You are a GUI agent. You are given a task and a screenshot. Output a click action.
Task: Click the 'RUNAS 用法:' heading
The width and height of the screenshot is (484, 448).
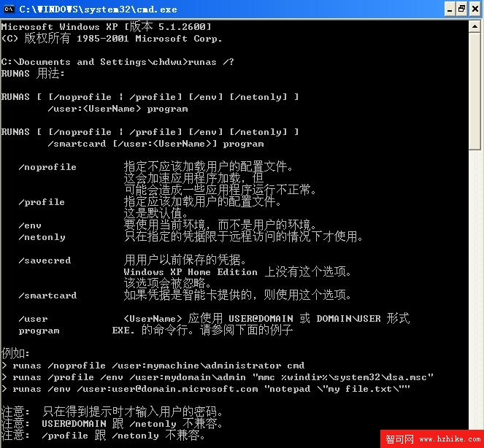[x=33, y=74]
